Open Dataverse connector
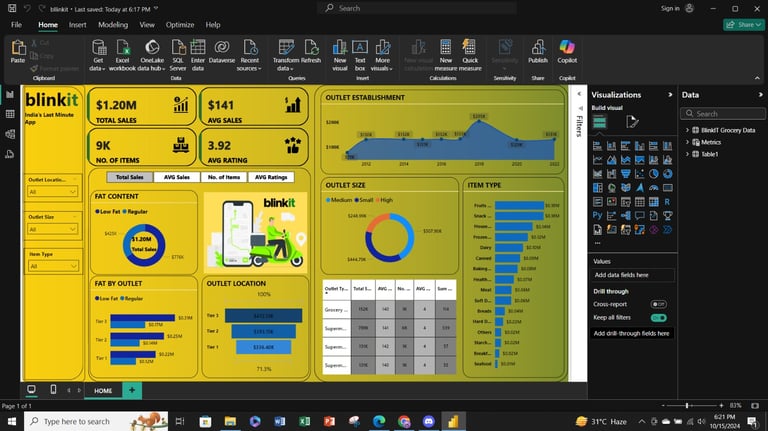Screen dimensions: 768x431 [x=222, y=51]
